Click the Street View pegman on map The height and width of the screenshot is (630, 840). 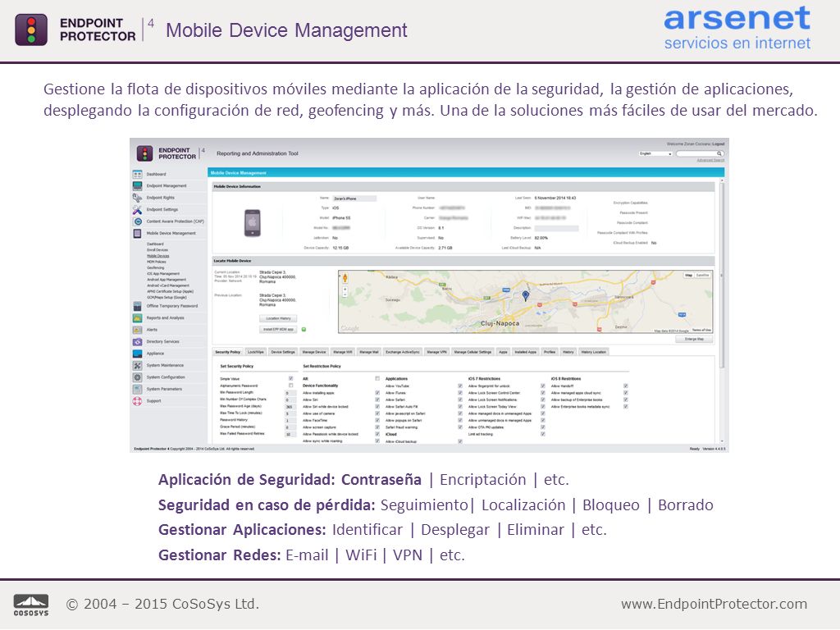(x=345, y=277)
